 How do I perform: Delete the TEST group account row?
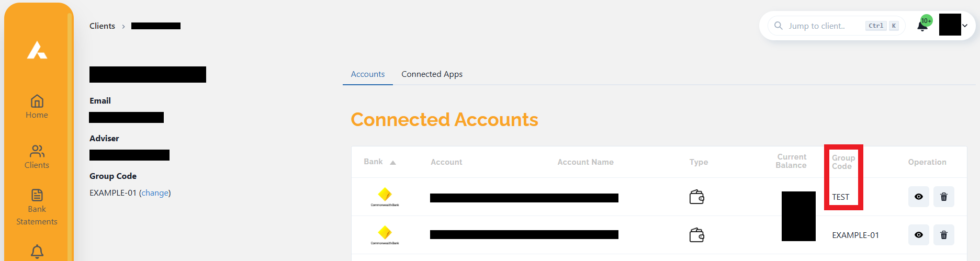943,197
